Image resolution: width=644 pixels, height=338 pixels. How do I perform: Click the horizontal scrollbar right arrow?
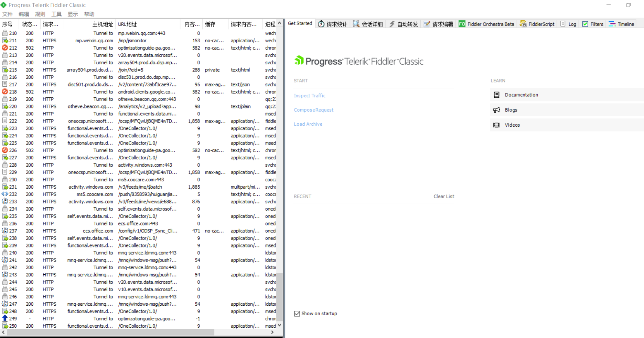(x=272, y=332)
